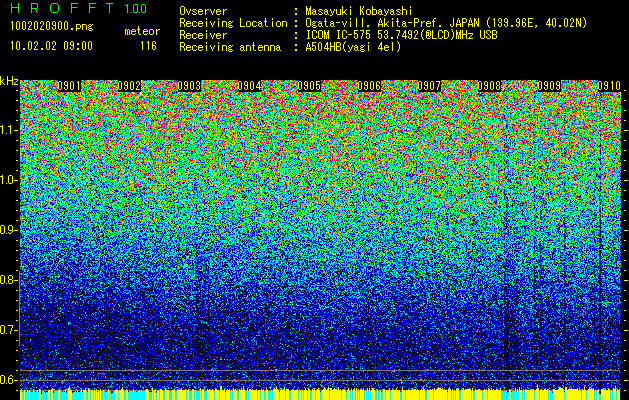Click the Ogata-vill. Akita-Pref. JAPAN location text
Image resolution: width=629 pixels, height=400 pixels.
pos(446,23)
